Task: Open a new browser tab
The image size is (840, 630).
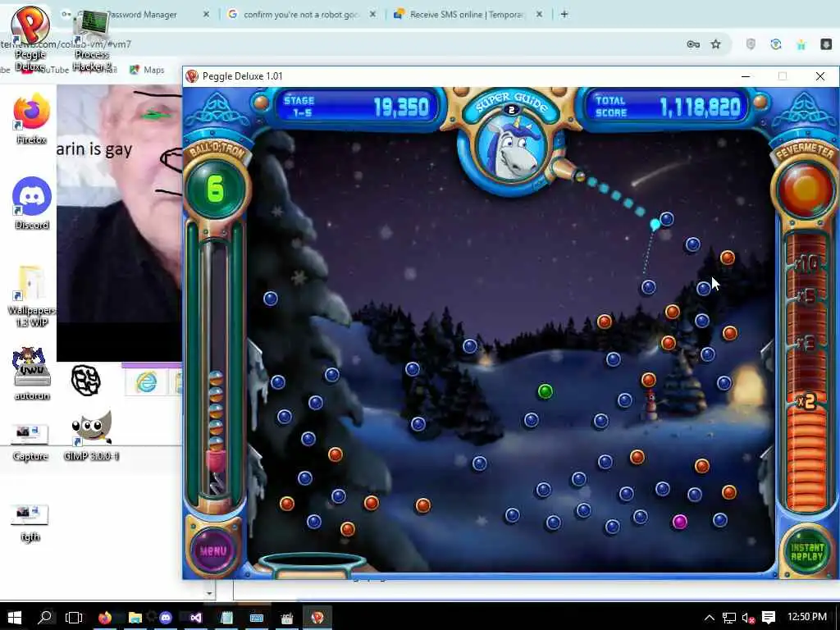Action: [x=564, y=15]
